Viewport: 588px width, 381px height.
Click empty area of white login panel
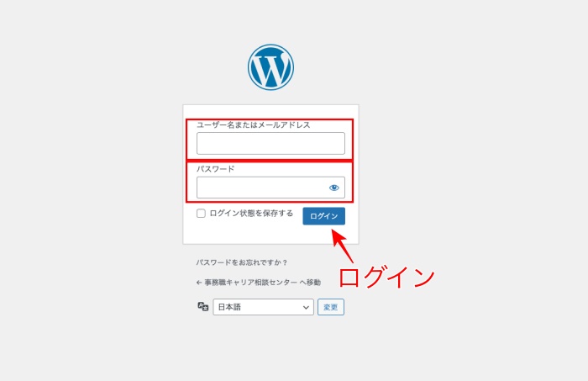tap(244, 233)
